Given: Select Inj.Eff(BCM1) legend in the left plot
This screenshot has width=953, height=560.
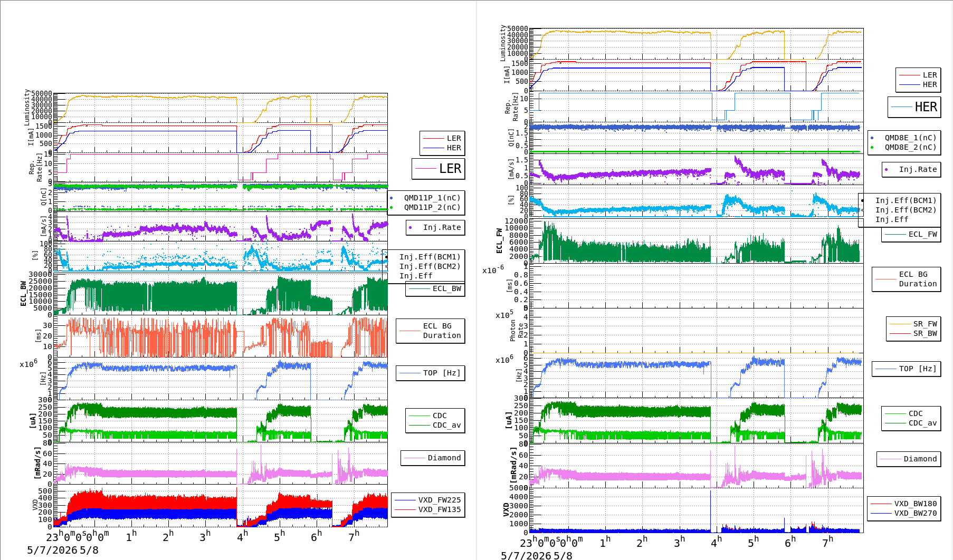Looking at the screenshot, I should pyautogui.click(x=430, y=257).
